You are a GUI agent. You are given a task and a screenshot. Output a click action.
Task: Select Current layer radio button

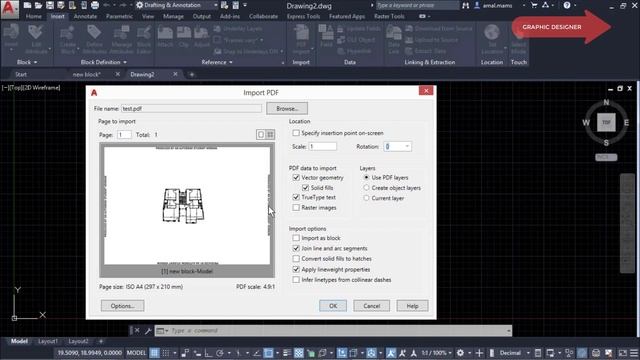coord(366,198)
